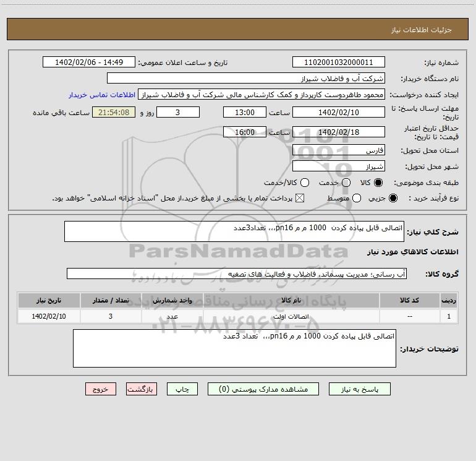476x461 pixels.
Task: Click the کد کالا column header
Action: tap(409, 300)
